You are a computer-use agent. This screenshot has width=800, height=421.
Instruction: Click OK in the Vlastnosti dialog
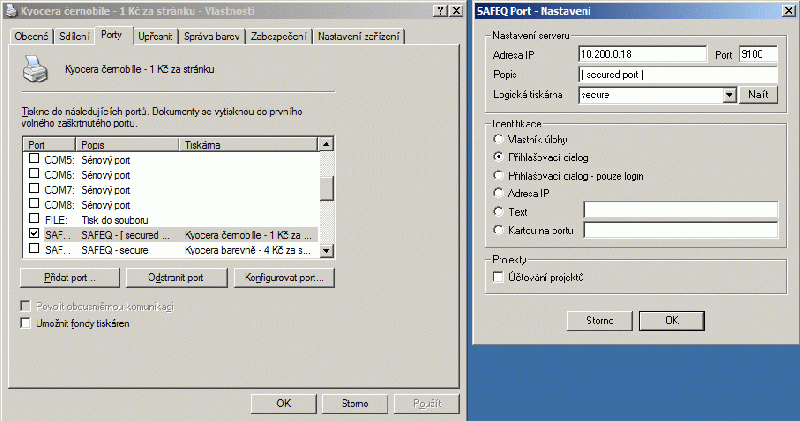point(284,404)
